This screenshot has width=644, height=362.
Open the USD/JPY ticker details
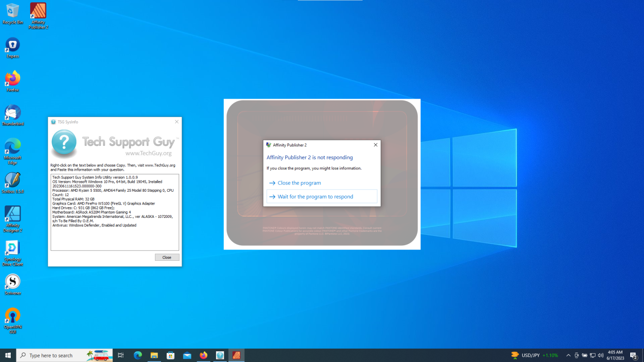(x=535, y=355)
